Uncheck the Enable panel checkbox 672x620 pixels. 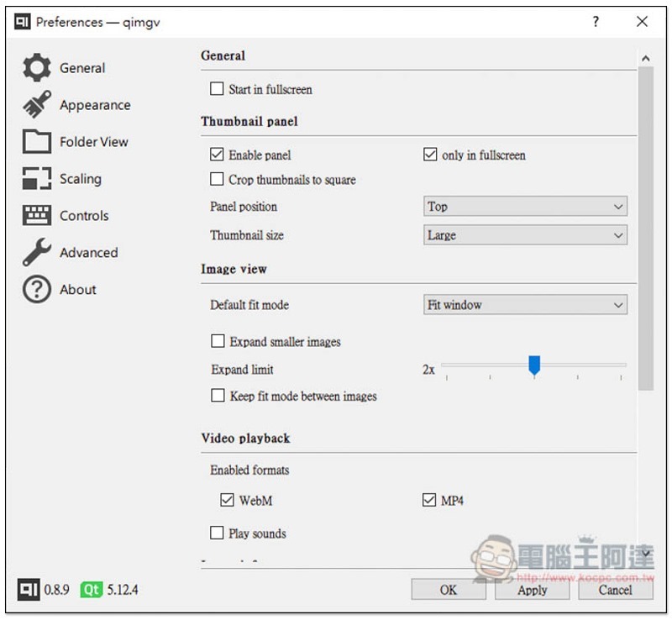tap(217, 155)
